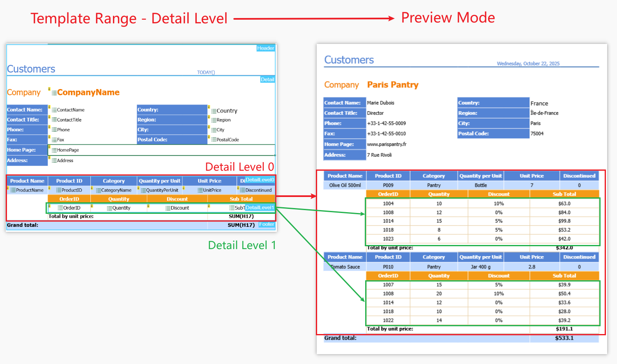The width and height of the screenshot is (617, 364).
Task: Open the www.parispantry.fr home page link
Action: click(x=387, y=144)
